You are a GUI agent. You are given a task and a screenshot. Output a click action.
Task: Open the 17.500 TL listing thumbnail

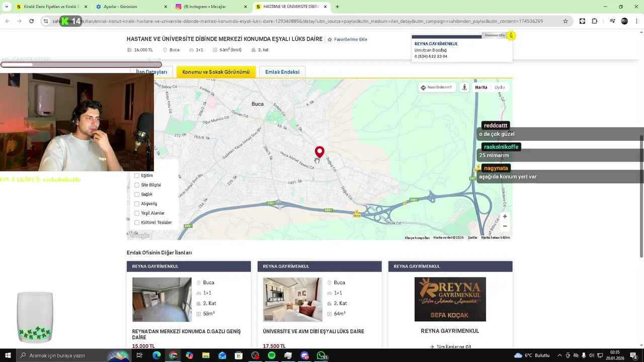293,299
